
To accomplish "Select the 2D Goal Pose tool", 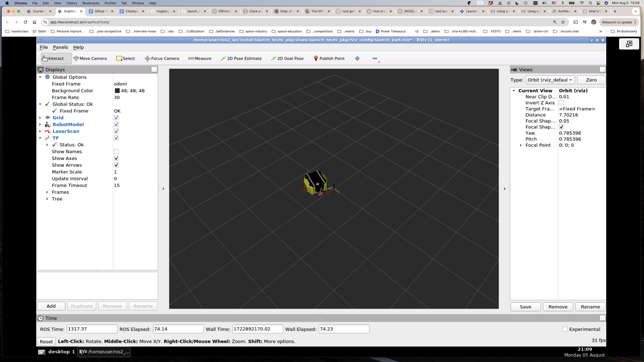I will point(288,58).
